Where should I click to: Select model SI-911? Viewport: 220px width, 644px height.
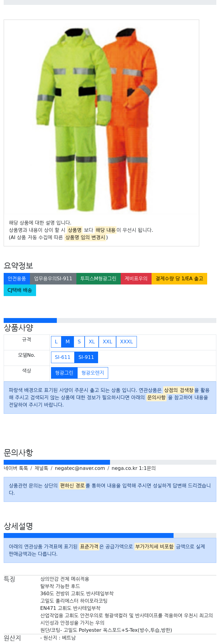click(86, 357)
